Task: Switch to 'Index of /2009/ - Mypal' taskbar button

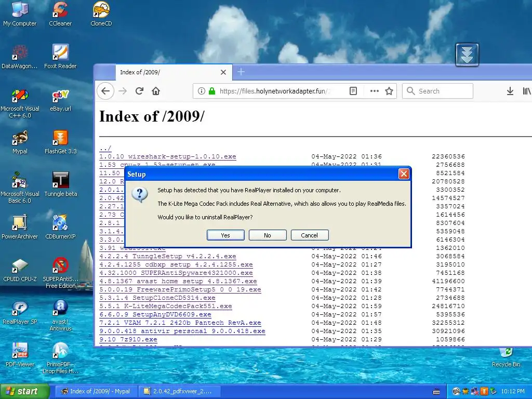Action: coord(96,391)
